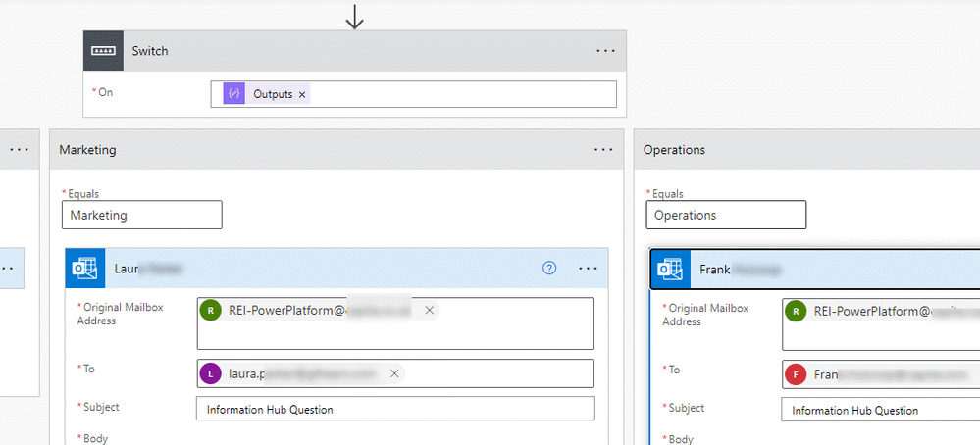The image size is (980, 445).
Task: Click the Switch On input field
Action: (x=413, y=94)
